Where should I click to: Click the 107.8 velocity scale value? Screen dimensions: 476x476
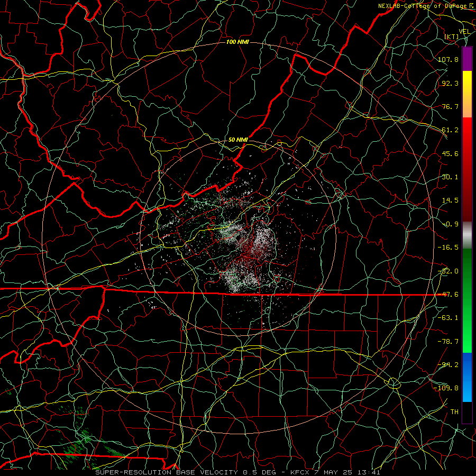(x=448, y=59)
